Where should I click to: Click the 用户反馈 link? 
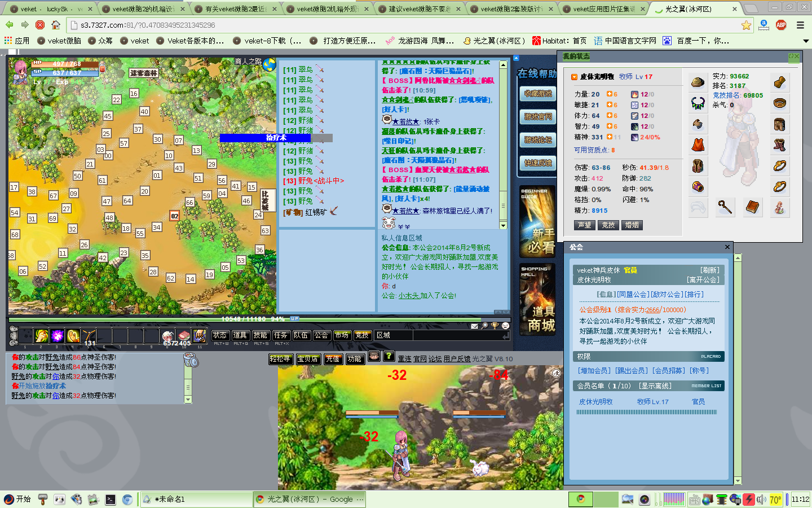457,359
